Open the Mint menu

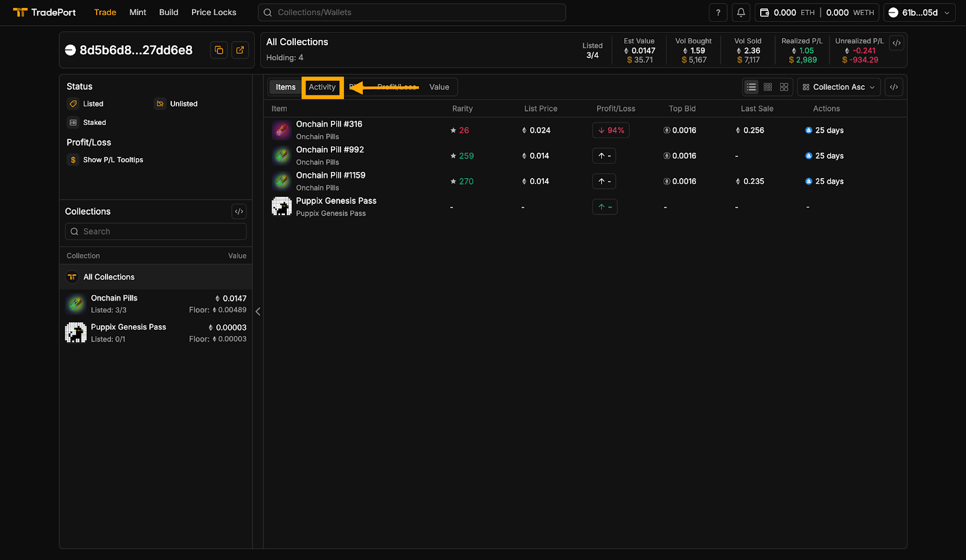click(x=138, y=12)
